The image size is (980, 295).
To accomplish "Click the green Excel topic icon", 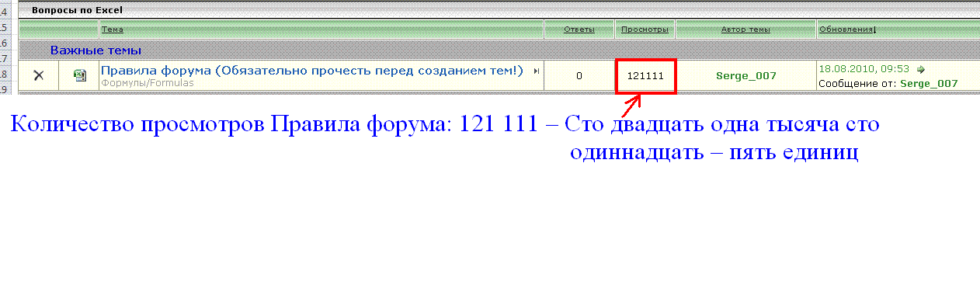I will tap(79, 75).
